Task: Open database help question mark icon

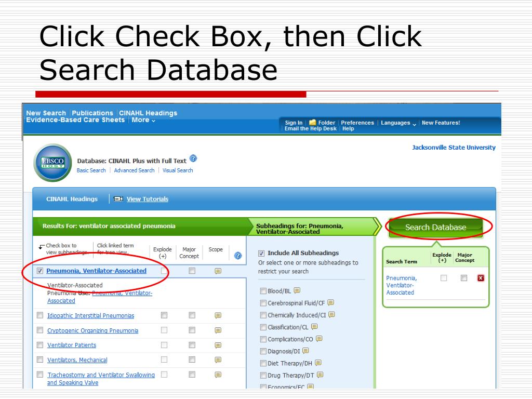Action: click(x=193, y=158)
